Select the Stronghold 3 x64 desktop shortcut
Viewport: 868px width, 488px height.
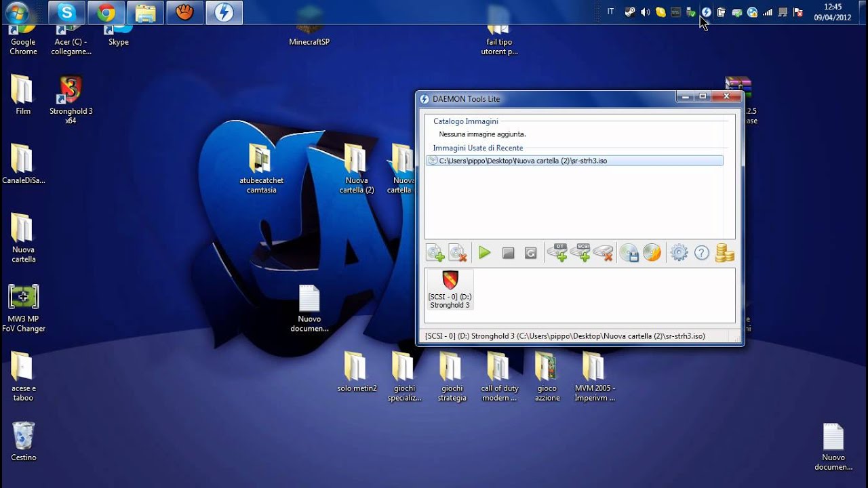(71, 100)
